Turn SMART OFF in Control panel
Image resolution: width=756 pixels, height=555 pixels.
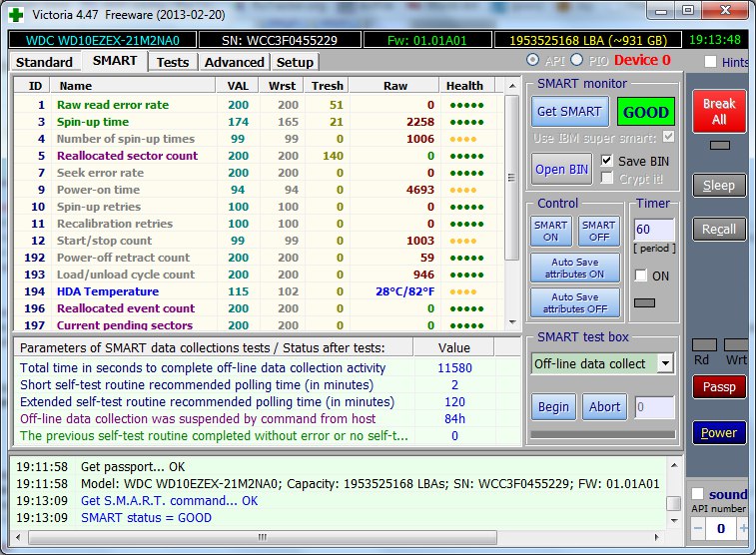598,232
